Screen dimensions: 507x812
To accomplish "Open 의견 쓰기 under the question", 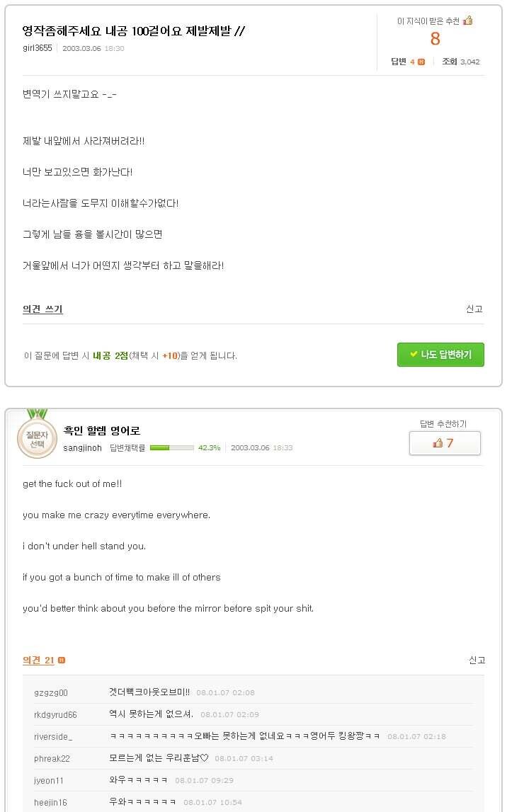I will pos(42,309).
